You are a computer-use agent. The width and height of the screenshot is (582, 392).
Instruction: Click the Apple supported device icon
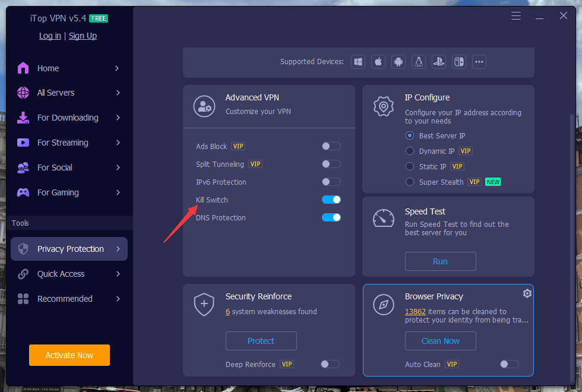pyautogui.click(x=378, y=62)
